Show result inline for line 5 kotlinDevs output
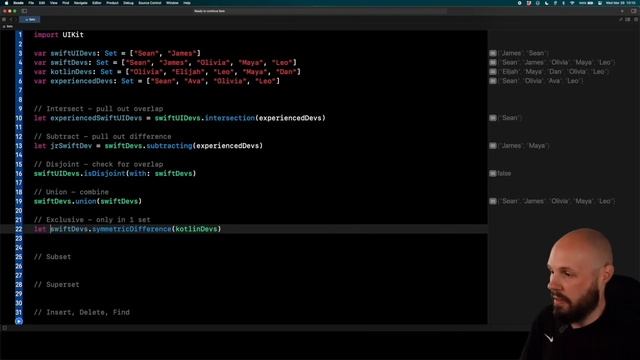 click(493, 71)
